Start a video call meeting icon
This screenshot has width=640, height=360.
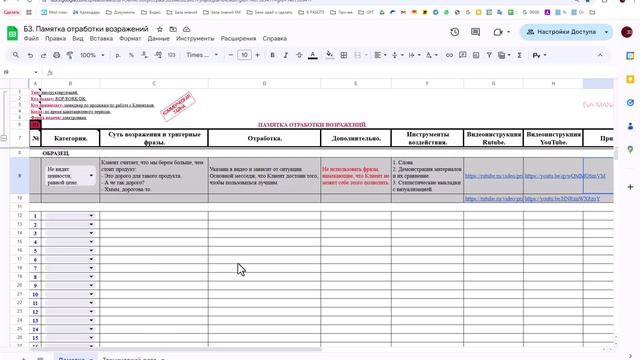point(498,32)
